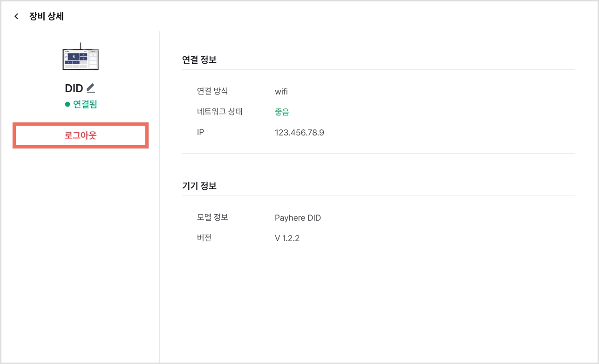Select the 장비 상세 page title
599x364 pixels.
coord(47,16)
